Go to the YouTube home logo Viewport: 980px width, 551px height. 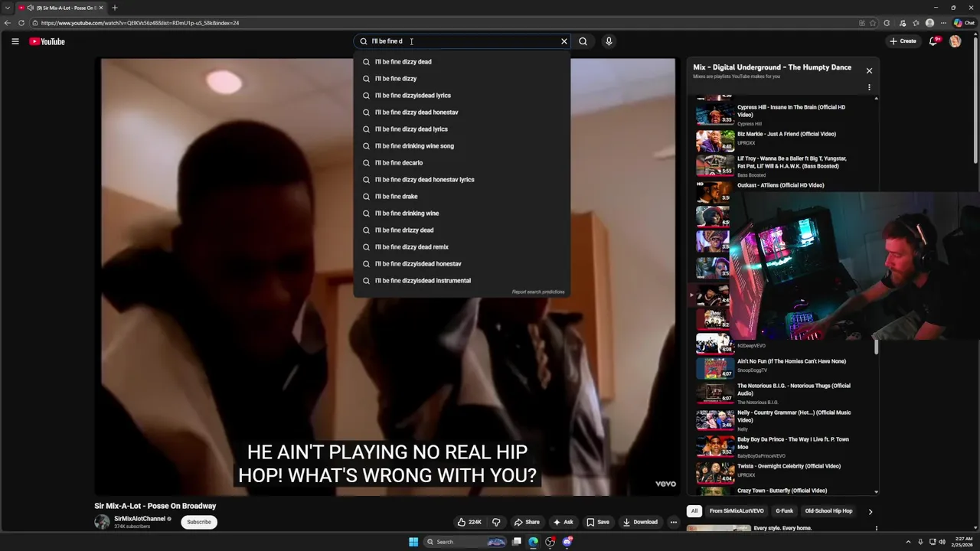(x=47, y=41)
